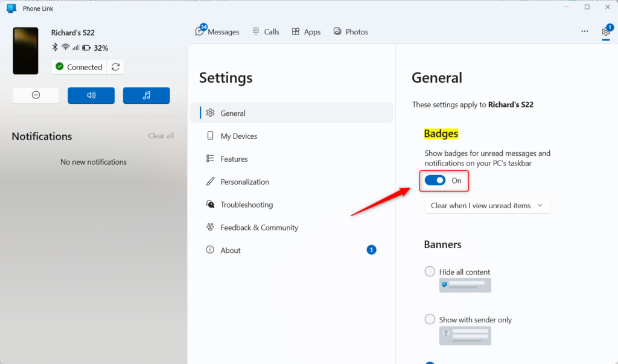
Task: Click the Calls dial pad icon
Action: tap(256, 31)
